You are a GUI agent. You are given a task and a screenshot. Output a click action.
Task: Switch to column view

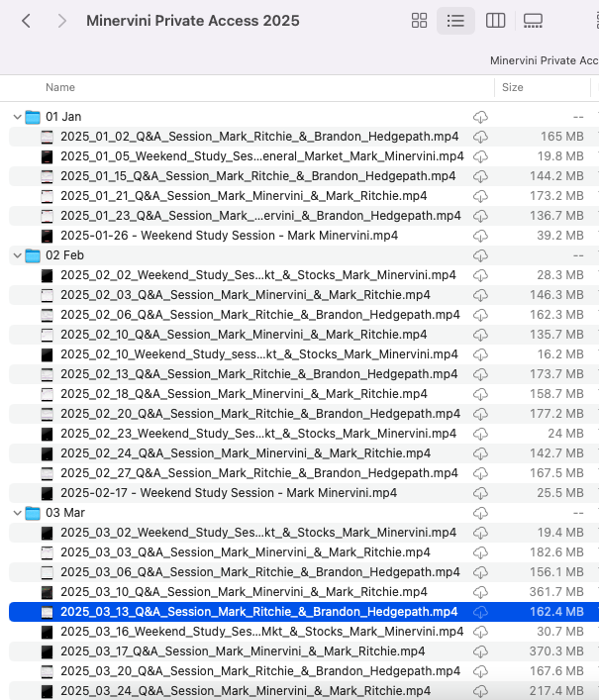tap(495, 21)
